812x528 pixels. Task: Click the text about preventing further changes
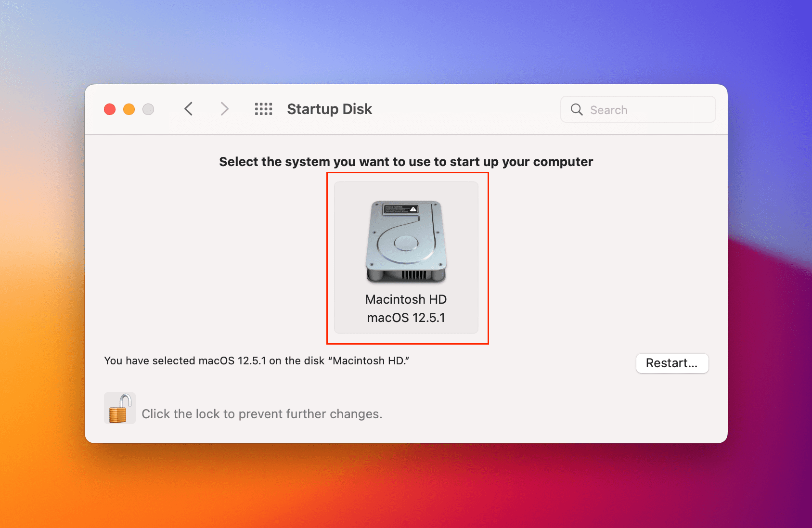(261, 413)
